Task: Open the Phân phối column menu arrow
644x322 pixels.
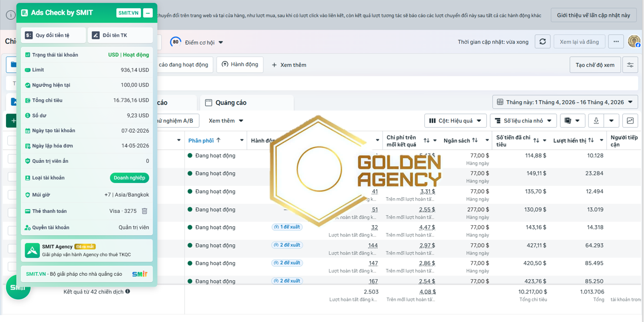Action: coord(242,141)
